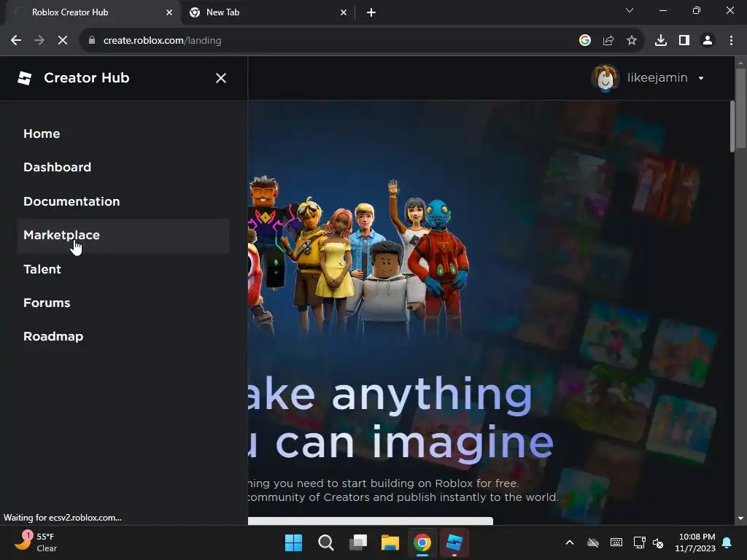
Task: Close the Roblox Creator Hub tab
Action: pyautogui.click(x=169, y=12)
